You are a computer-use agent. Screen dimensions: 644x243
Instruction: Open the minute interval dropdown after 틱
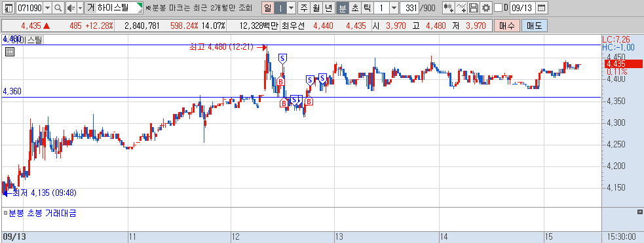(x=394, y=7)
